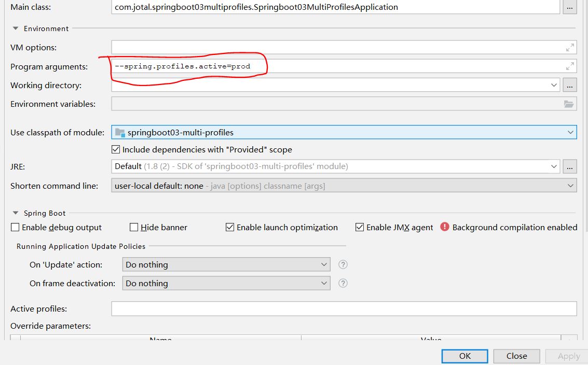The height and width of the screenshot is (365, 588).
Task: Collapse the Spring Boot section
Action: (16, 213)
